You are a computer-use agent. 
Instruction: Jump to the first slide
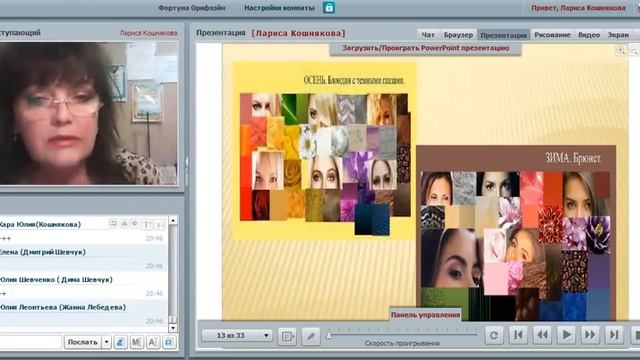pyautogui.click(x=518, y=335)
